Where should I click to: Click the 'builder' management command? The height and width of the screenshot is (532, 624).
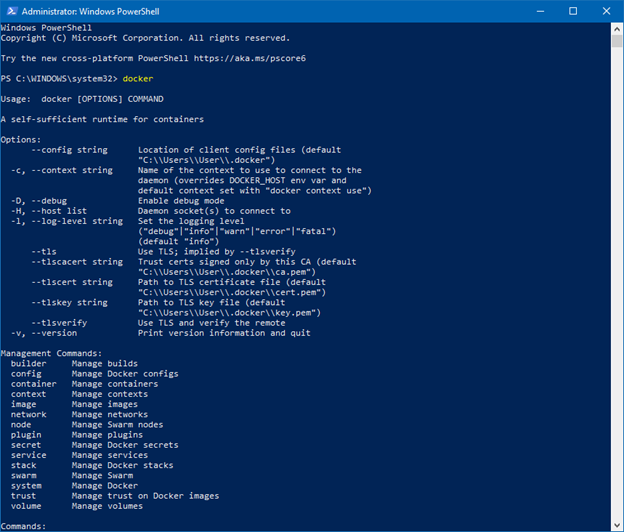28,364
